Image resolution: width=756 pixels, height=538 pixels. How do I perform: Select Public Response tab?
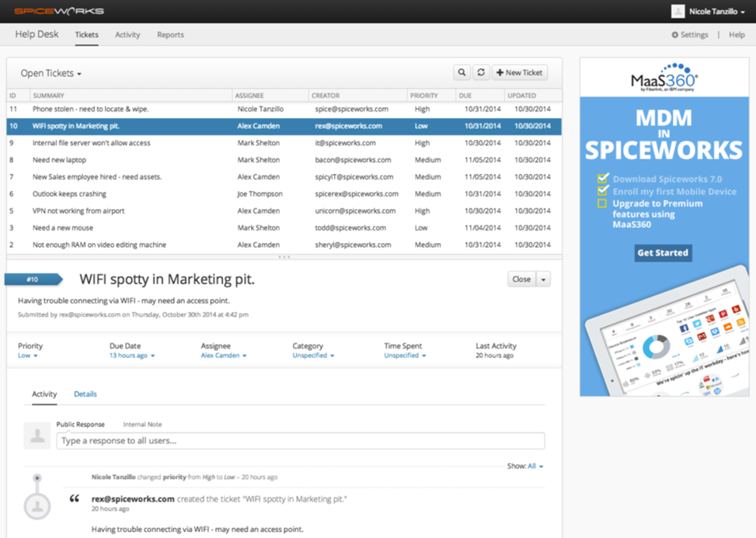(80, 425)
